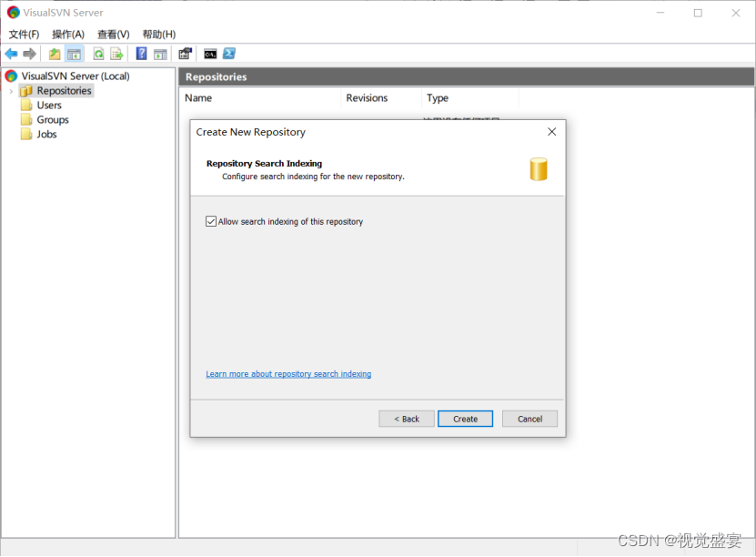
Task: Select the Repositories label in tree
Action: (x=64, y=91)
